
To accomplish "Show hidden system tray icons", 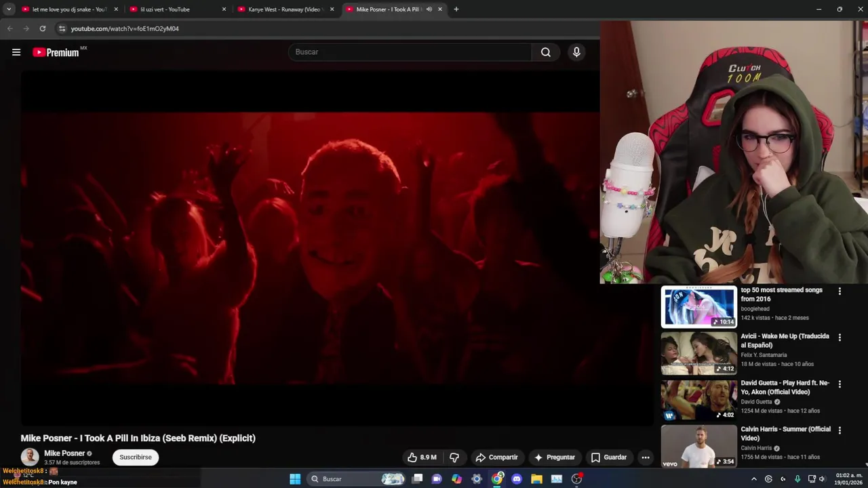I will pos(753,479).
